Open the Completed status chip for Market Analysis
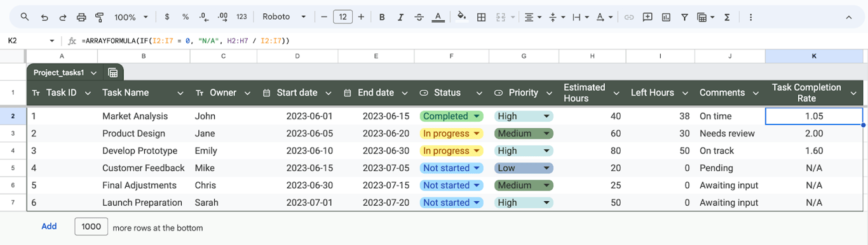Image resolution: width=868 pixels, height=245 pixels. coord(451,116)
